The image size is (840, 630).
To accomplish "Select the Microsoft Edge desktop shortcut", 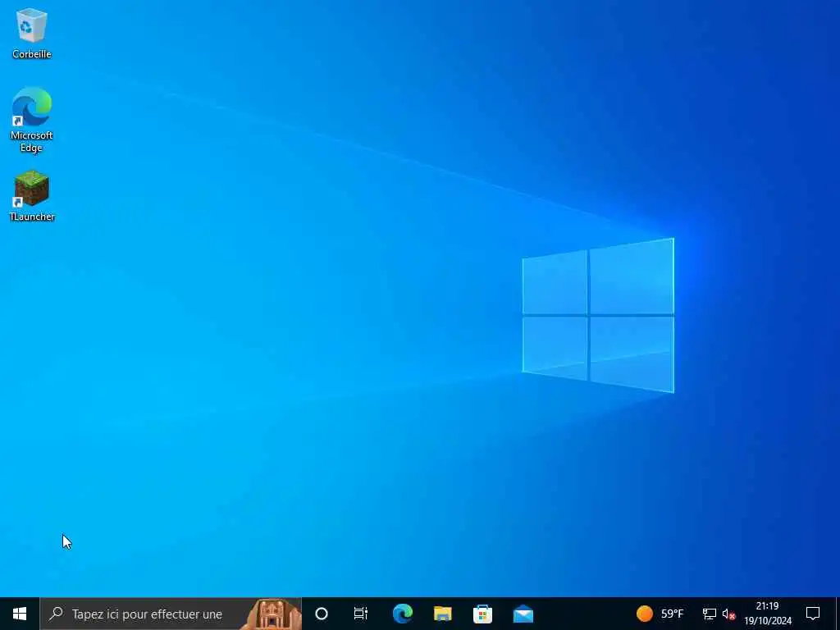I will coord(32,120).
